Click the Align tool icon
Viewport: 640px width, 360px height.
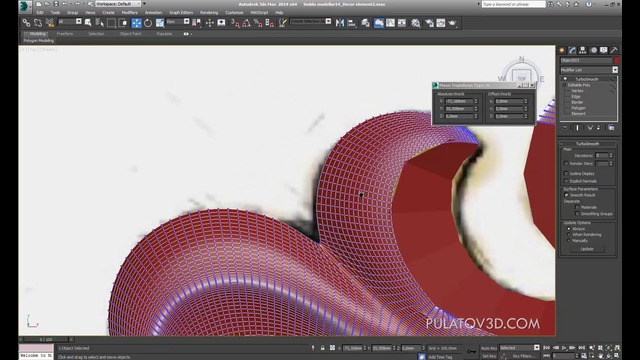pyautogui.click(x=351, y=23)
